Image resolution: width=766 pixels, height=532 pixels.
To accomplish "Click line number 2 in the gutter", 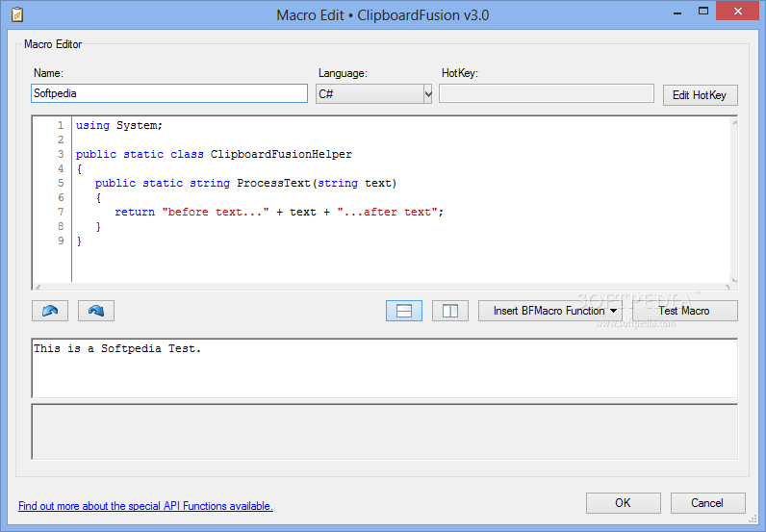I will [61, 139].
